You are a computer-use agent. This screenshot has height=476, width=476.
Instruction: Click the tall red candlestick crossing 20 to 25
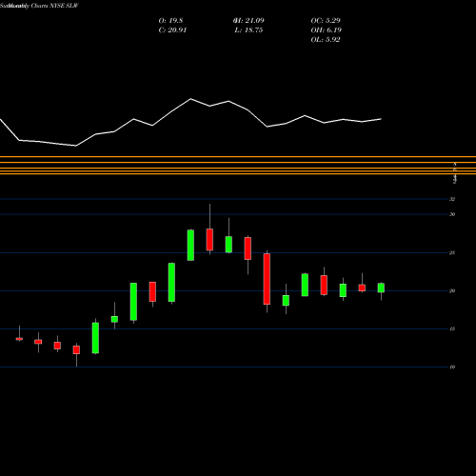click(267, 279)
